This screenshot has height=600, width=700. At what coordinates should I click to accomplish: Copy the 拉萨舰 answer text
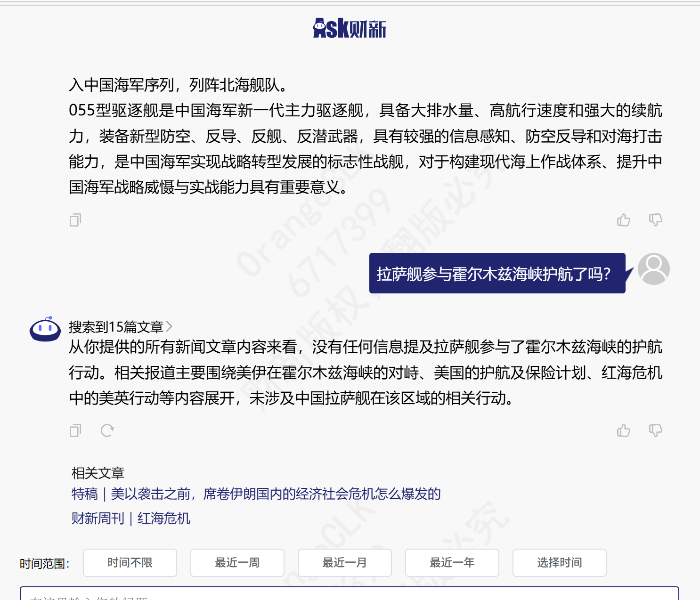point(75,430)
